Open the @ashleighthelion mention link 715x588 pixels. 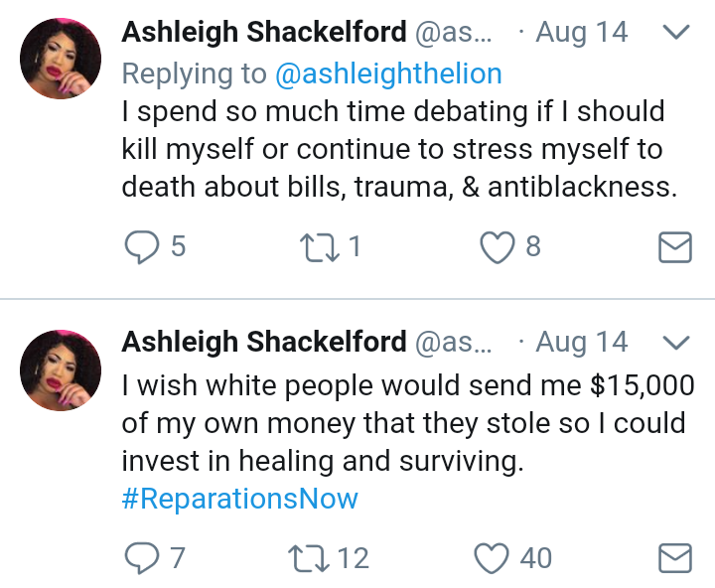point(388,73)
